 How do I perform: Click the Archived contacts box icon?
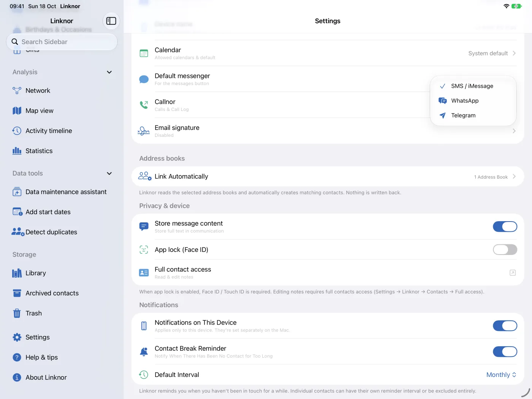click(17, 293)
